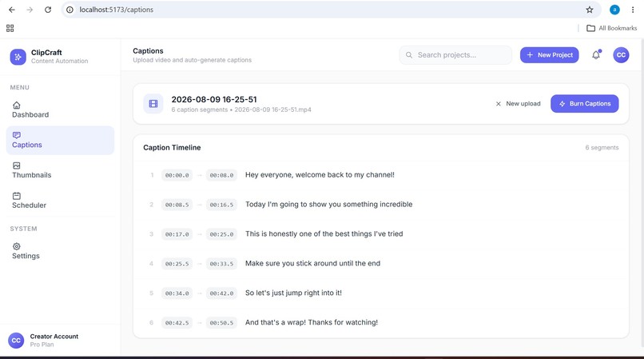Select start time 00:25.5 of segment 4
The width and height of the screenshot is (644, 359).
[177, 264]
